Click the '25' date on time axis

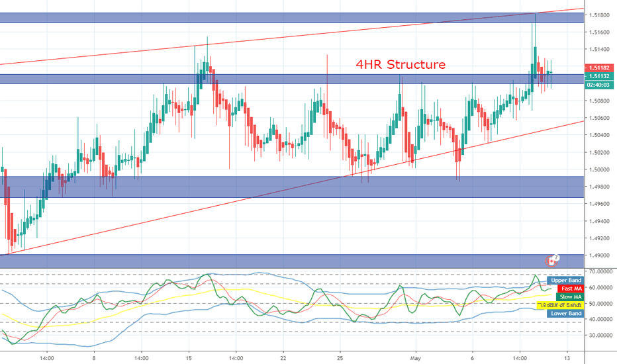[340, 358]
